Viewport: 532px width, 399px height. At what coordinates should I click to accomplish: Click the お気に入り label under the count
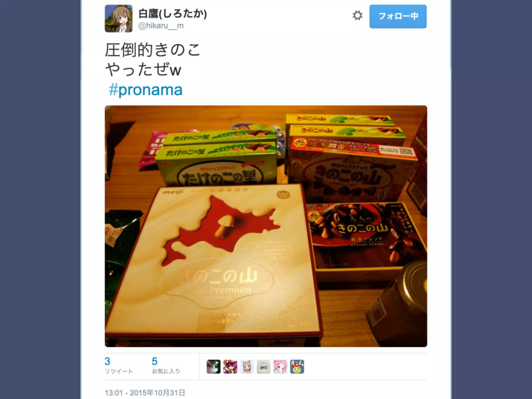tap(166, 371)
